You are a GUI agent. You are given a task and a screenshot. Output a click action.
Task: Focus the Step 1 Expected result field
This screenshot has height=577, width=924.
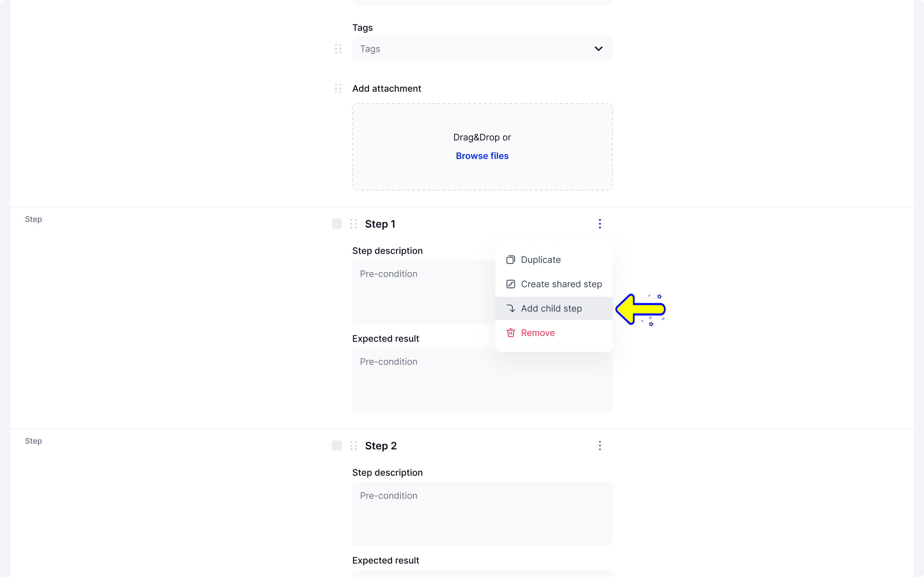(482, 380)
